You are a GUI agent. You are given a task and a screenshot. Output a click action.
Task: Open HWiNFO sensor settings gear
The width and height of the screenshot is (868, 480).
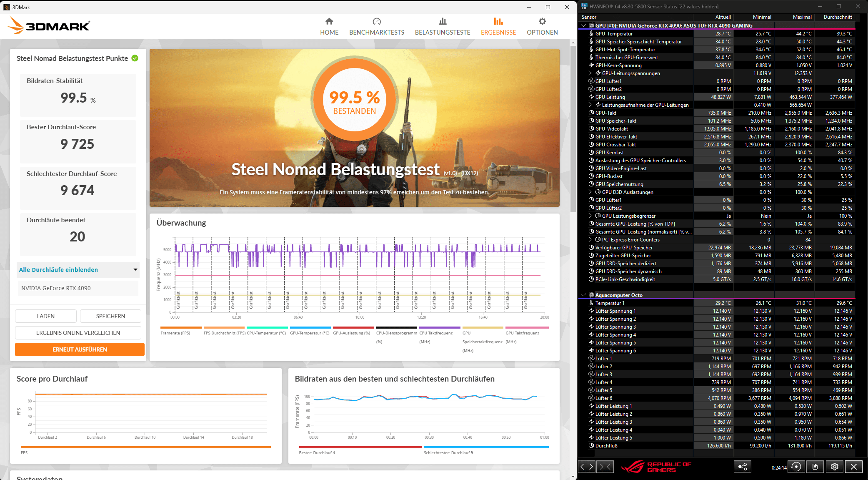[834, 467]
